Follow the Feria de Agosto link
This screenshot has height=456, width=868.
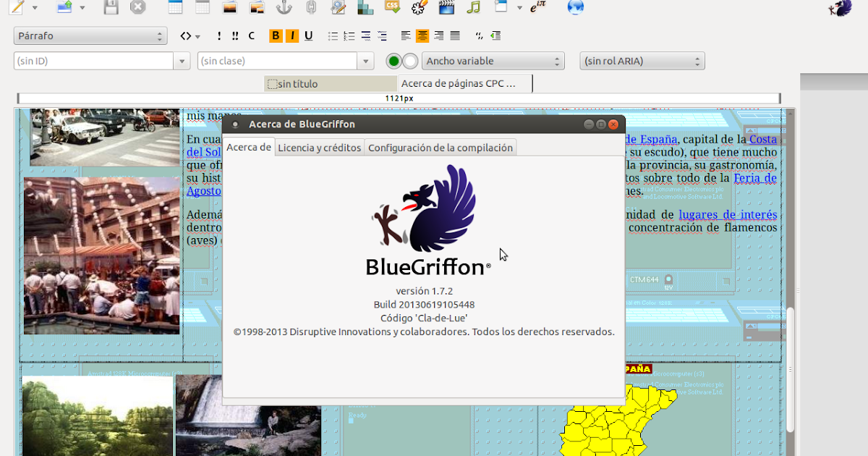coord(755,177)
